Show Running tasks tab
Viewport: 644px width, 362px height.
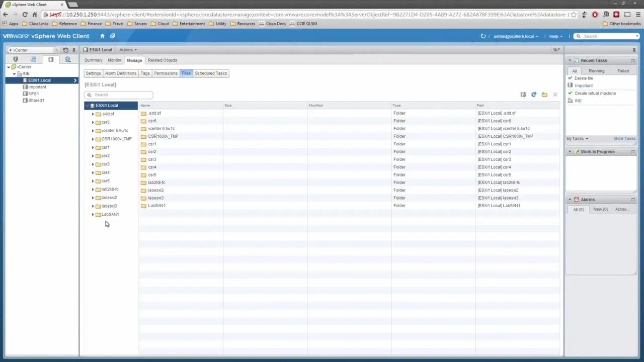click(x=597, y=71)
